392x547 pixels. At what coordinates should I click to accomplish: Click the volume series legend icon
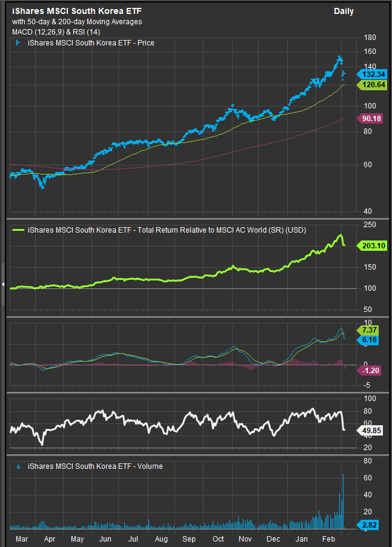point(18,466)
